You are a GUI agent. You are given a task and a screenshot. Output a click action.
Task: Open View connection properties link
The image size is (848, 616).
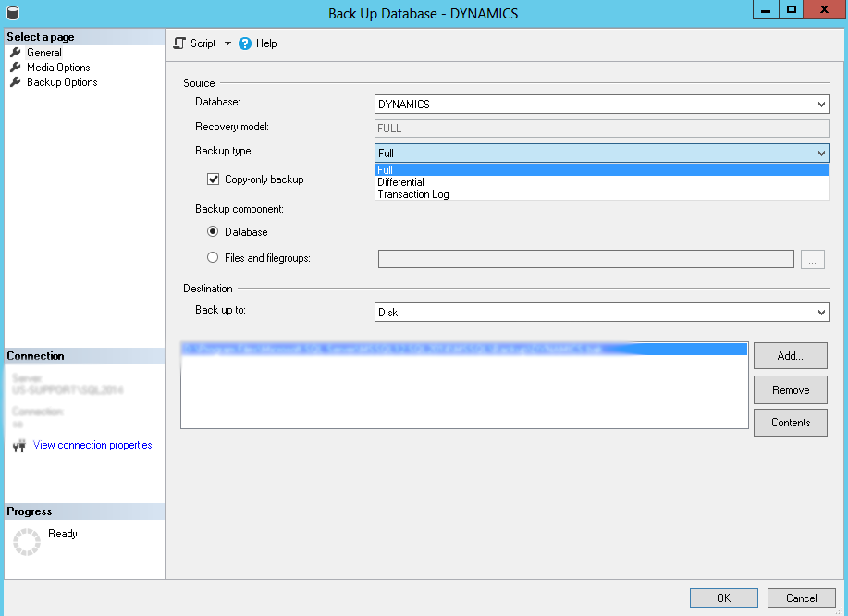click(x=92, y=445)
